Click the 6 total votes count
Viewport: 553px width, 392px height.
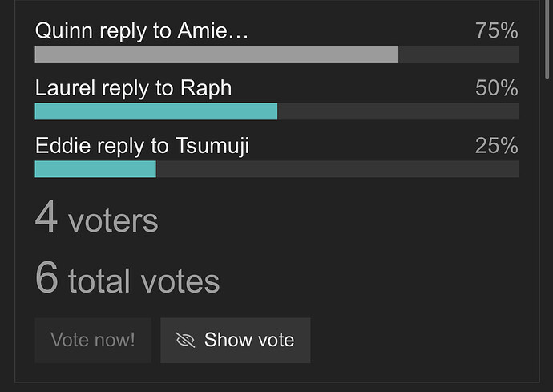pyautogui.click(x=127, y=278)
